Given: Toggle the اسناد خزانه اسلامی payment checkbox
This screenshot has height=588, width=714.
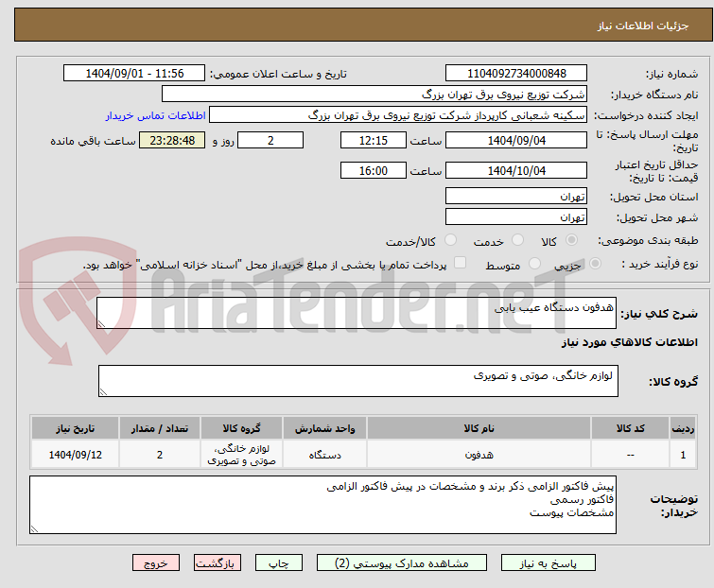Looking at the screenshot, I should pyautogui.click(x=461, y=263).
